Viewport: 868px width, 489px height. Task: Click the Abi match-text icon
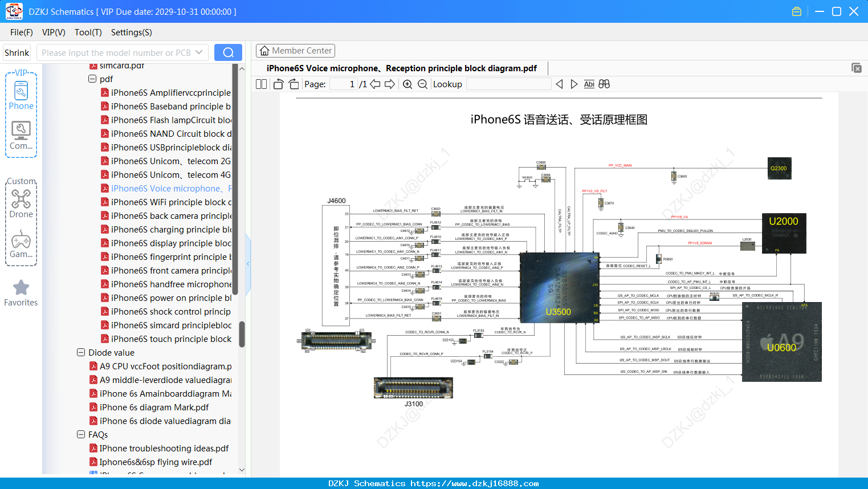click(x=589, y=84)
